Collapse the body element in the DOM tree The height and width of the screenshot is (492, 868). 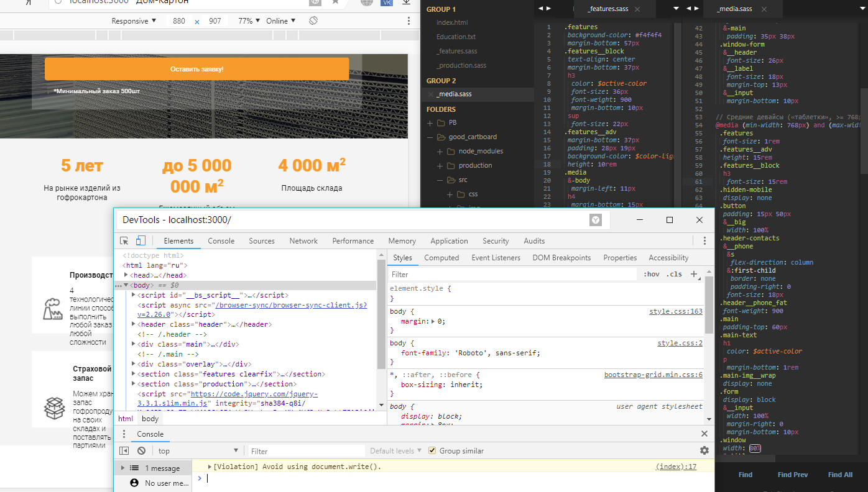coord(126,285)
